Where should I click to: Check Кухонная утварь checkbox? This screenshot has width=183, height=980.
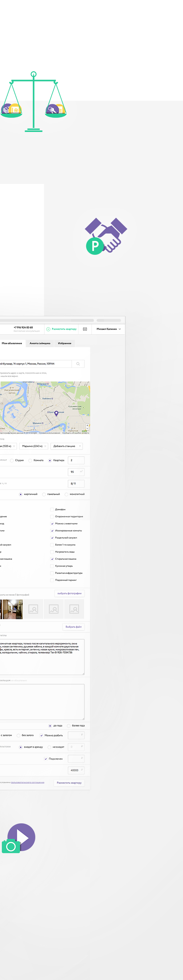[x=52, y=566]
